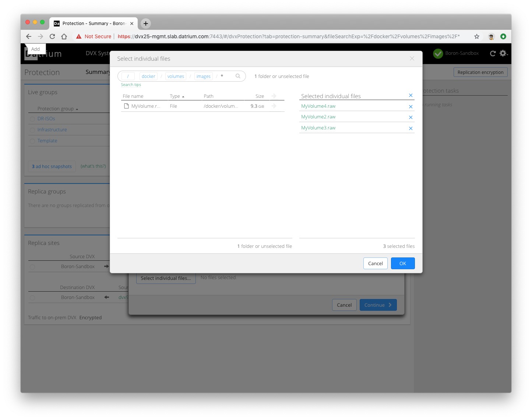Image resolution: width=532 pixels, height=420 pixels.
Task: Close the Protection - Summary browser tab
Action: 132,23
